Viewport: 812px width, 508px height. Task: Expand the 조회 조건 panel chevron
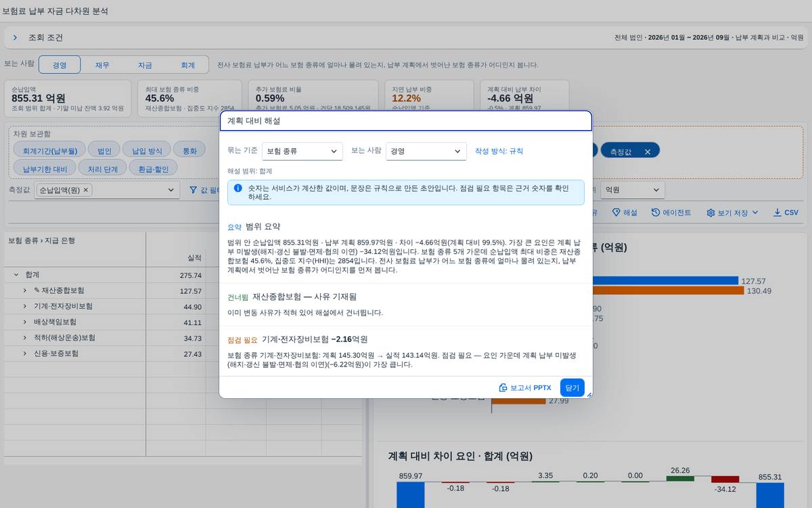15,38
